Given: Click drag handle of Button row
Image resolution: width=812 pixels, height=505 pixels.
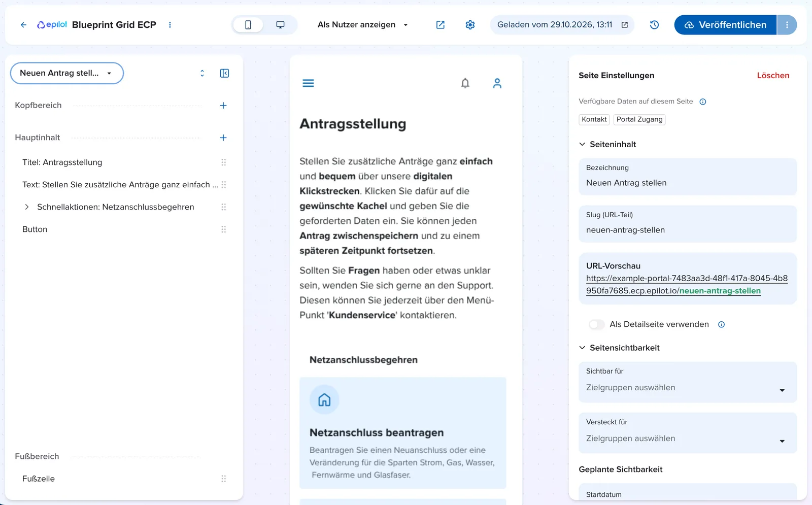Looking at the screenshot, I should point(224,229).
